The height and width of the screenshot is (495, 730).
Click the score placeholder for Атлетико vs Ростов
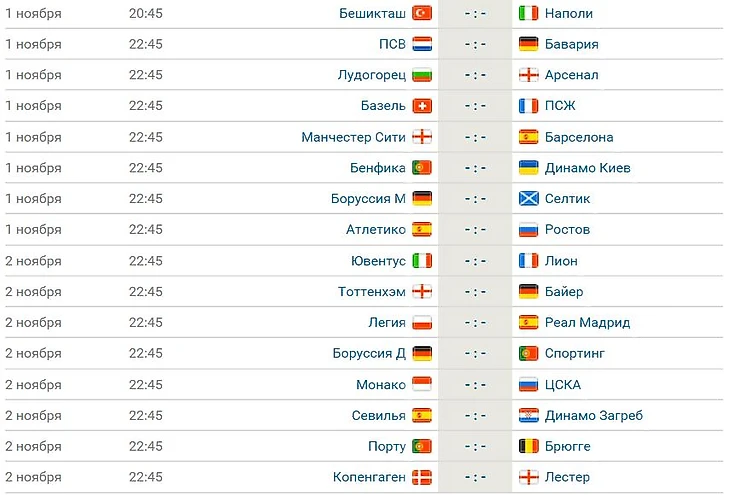475,230
